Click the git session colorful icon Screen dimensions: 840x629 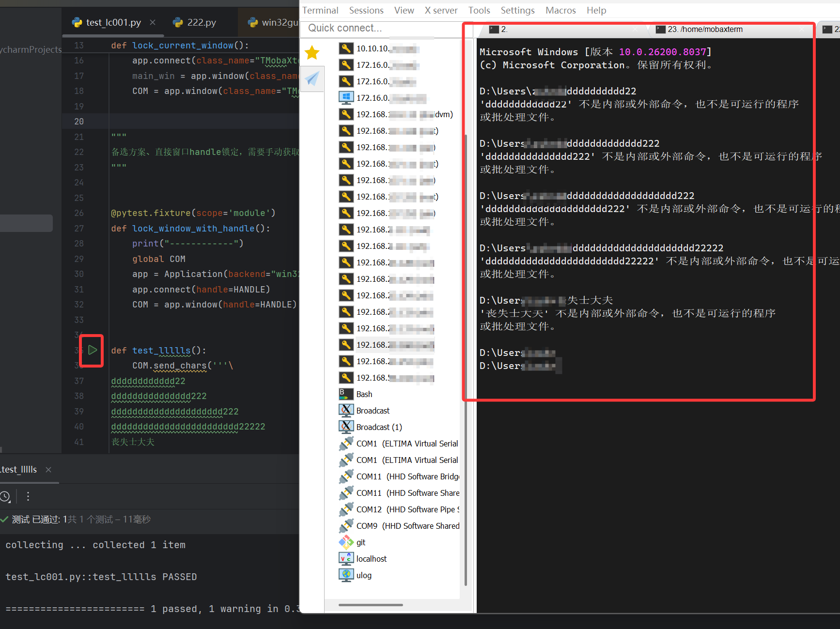pyautogui.click(x=346, y=542)
